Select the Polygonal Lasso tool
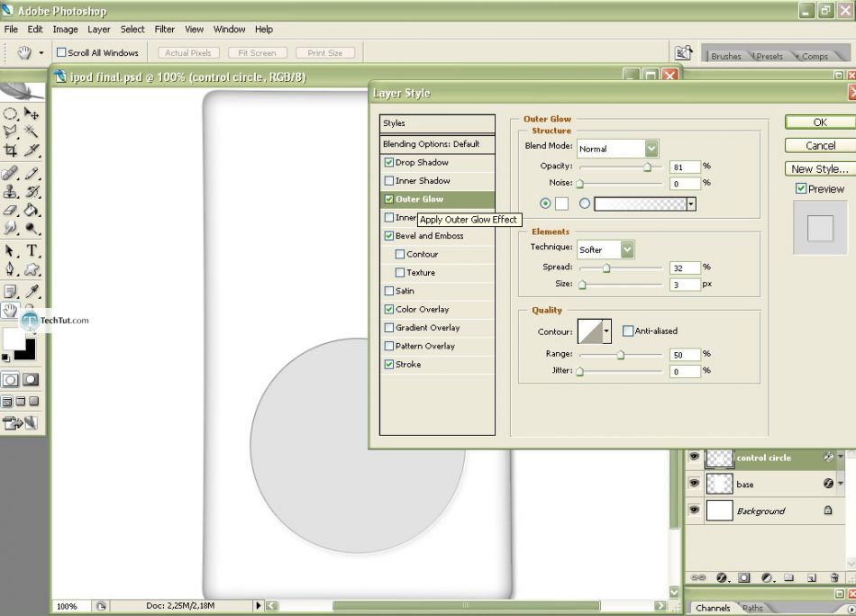 click(x=10, y=131)
